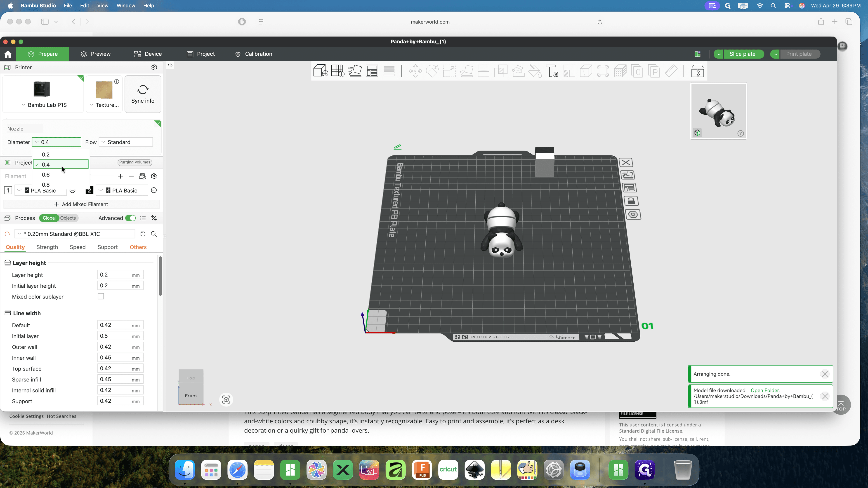Open 0.20mm Standard process preset dropdown
Image resolution: width=868 pixels, height=488 pixels.
click(x=75, y=234)
